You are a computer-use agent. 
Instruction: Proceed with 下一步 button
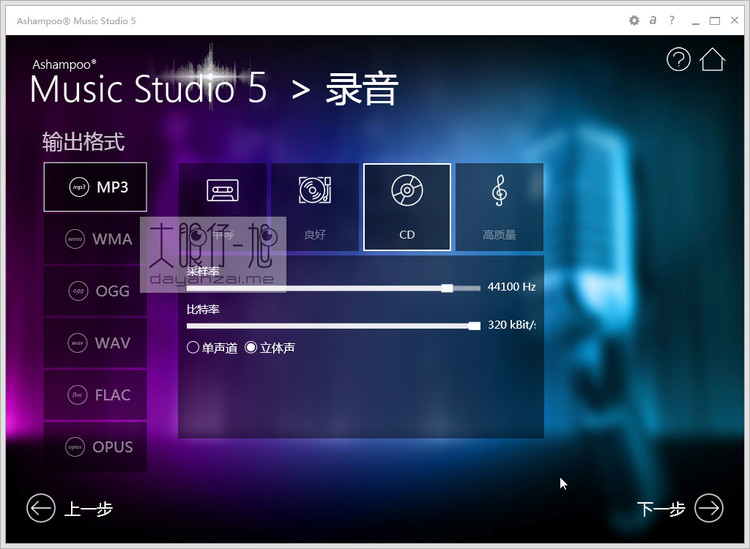pyautogui.click(x=680, y=508)
